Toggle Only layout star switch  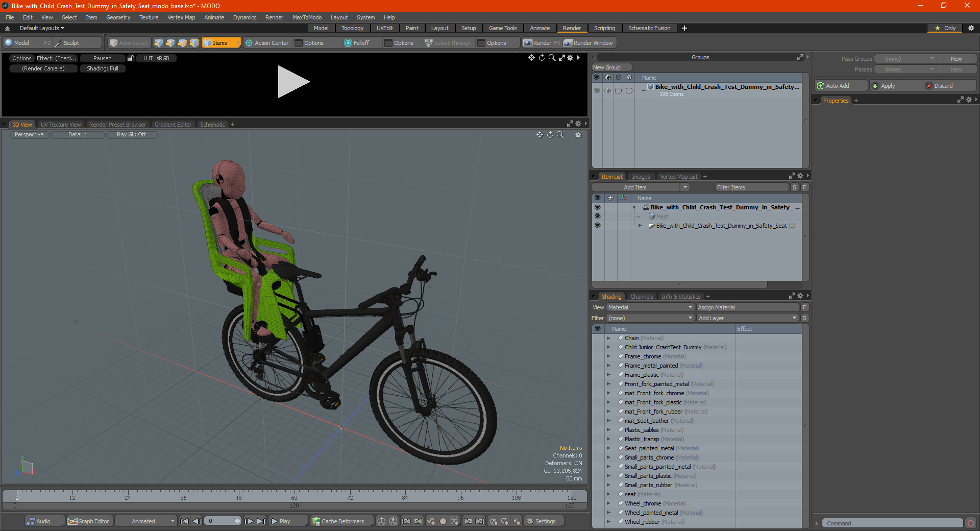945,28
